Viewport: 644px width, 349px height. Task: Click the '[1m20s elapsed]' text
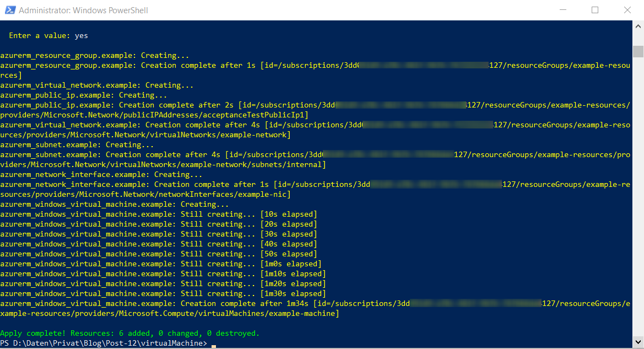[293, 283]
